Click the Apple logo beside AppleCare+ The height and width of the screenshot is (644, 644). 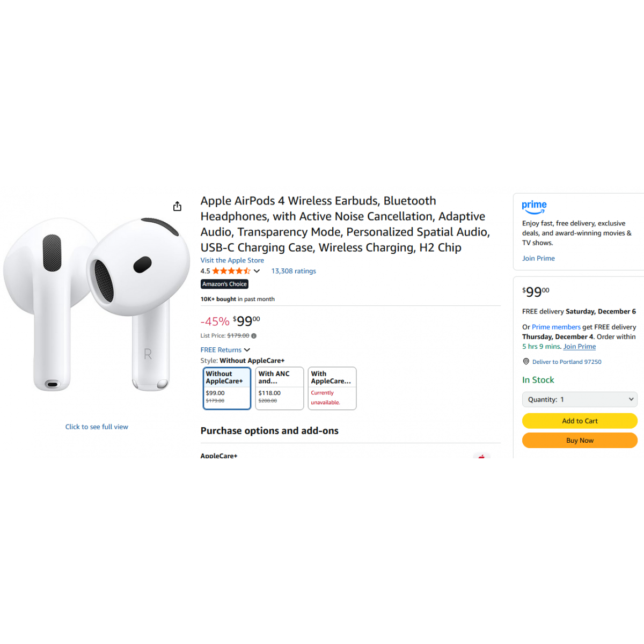481,456
